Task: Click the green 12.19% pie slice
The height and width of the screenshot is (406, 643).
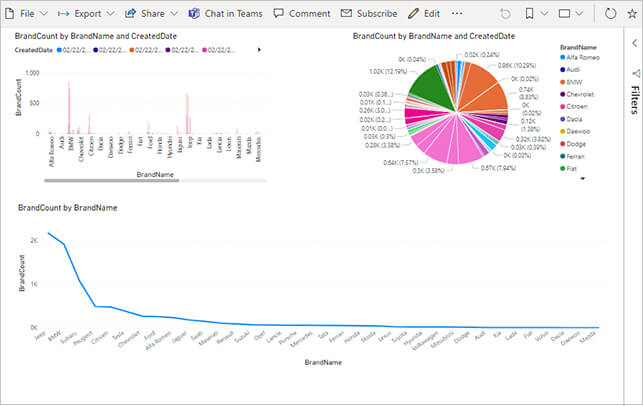Action: point(429,87)
